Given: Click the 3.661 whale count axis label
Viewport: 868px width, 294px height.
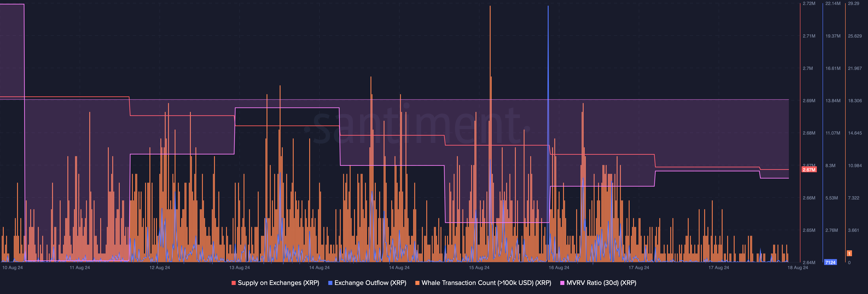Looking at the screenshot, I should 854,230.
